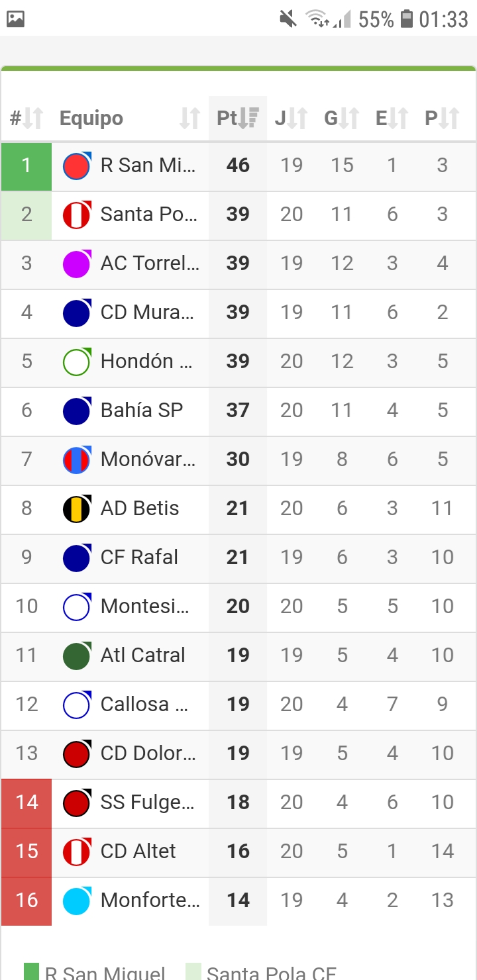Tap the Atl Catral dark green badge
This screenshot has width=477, height=980.
pos(77,656)
